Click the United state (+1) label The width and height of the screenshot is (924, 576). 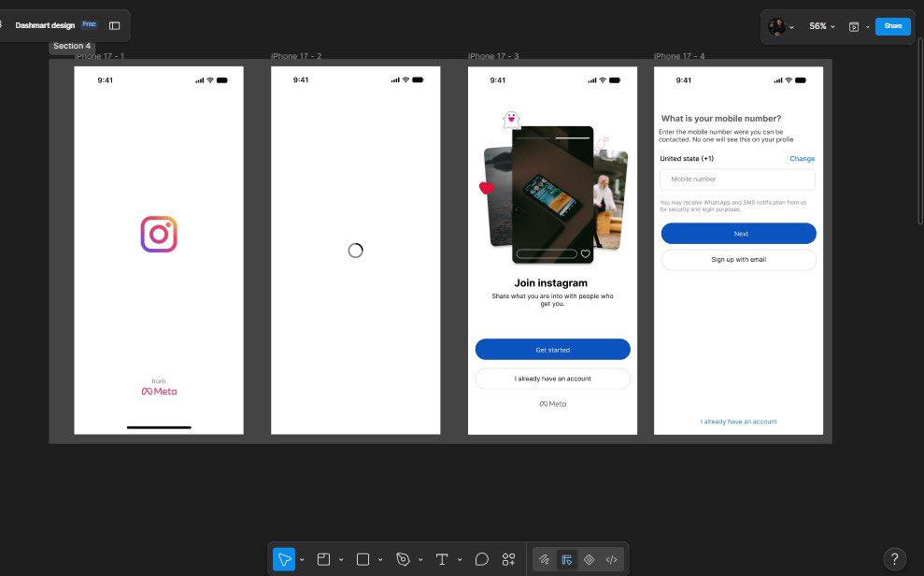click(687, 159)
